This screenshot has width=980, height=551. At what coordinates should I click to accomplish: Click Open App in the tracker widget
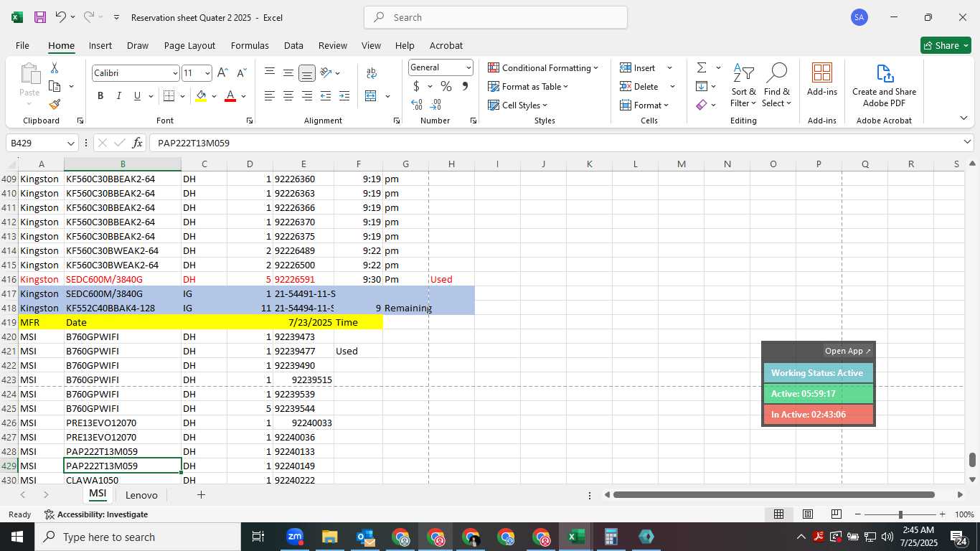pyautogui.click(x=847, y=351)
